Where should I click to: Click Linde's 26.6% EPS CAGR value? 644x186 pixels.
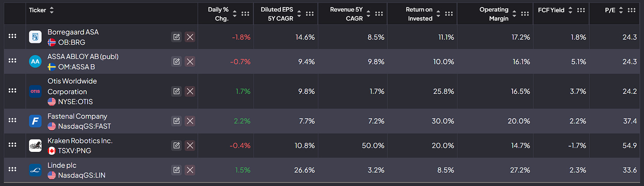(x=305, y=170)
